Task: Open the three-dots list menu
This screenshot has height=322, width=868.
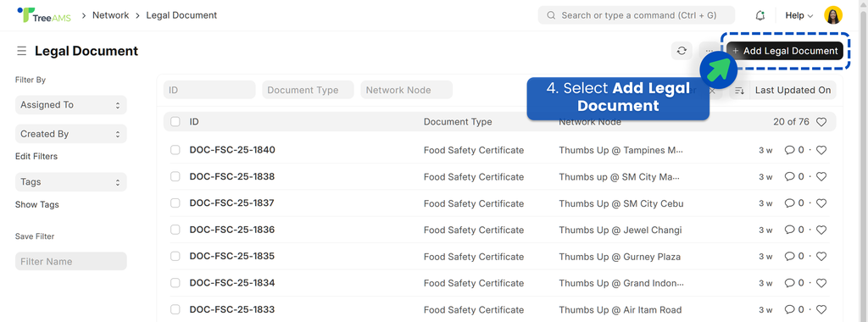Action: 709,51
